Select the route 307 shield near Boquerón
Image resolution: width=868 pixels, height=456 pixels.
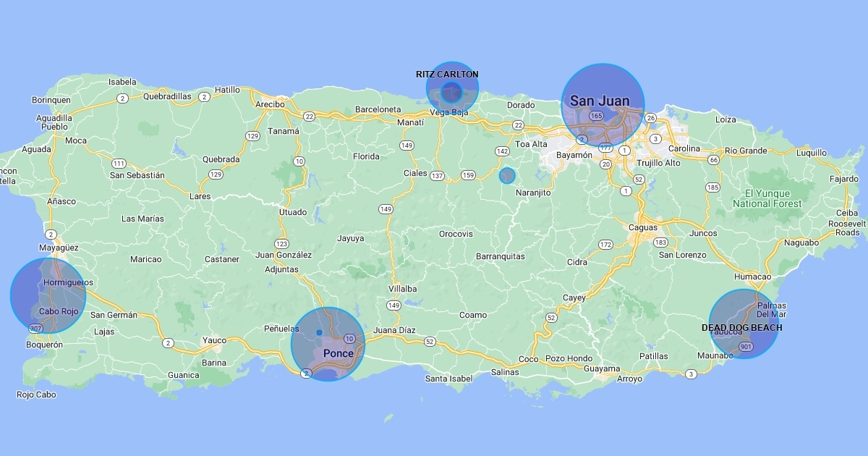coord(35,329)
